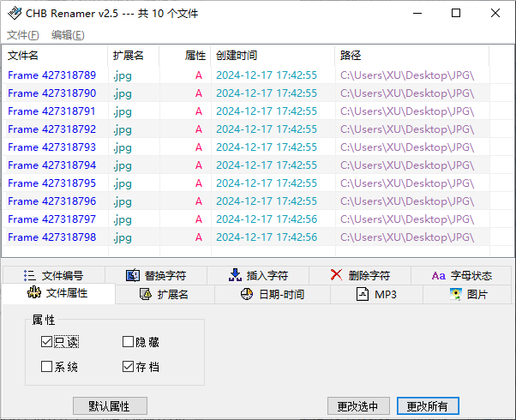This screenshot has width=516, height=420.
Task: Sort by the 扩展名 column header
Action: [x=134, y=56]
